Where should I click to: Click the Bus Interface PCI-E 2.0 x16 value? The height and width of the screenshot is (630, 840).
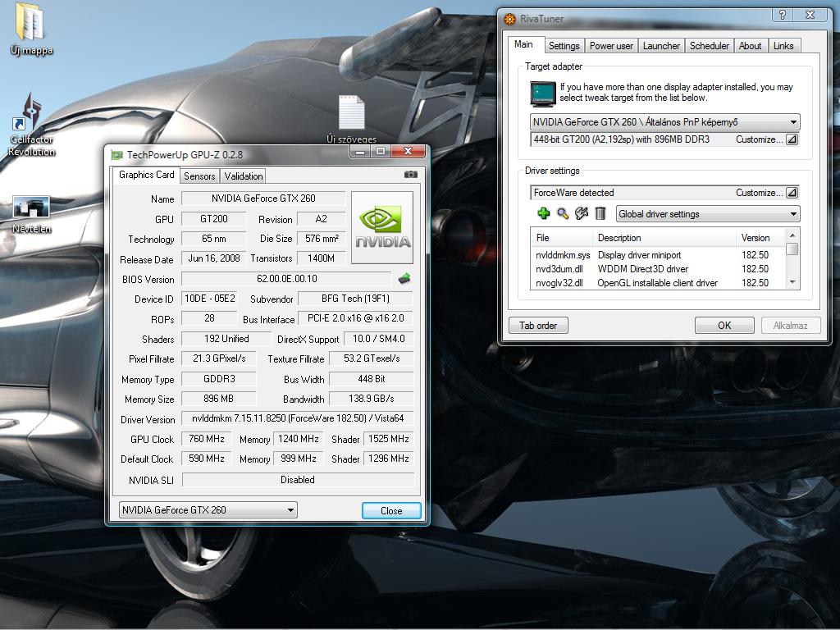(x=356, y=317)
